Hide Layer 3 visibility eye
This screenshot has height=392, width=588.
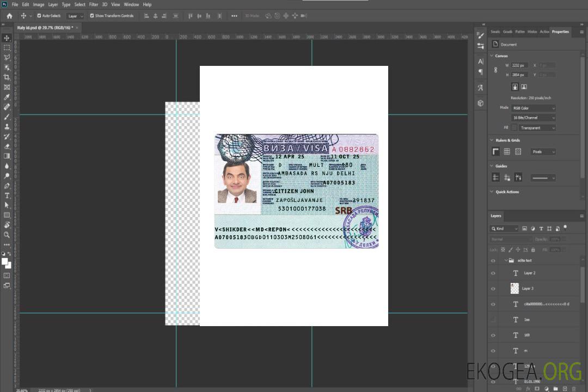point(493,289)
